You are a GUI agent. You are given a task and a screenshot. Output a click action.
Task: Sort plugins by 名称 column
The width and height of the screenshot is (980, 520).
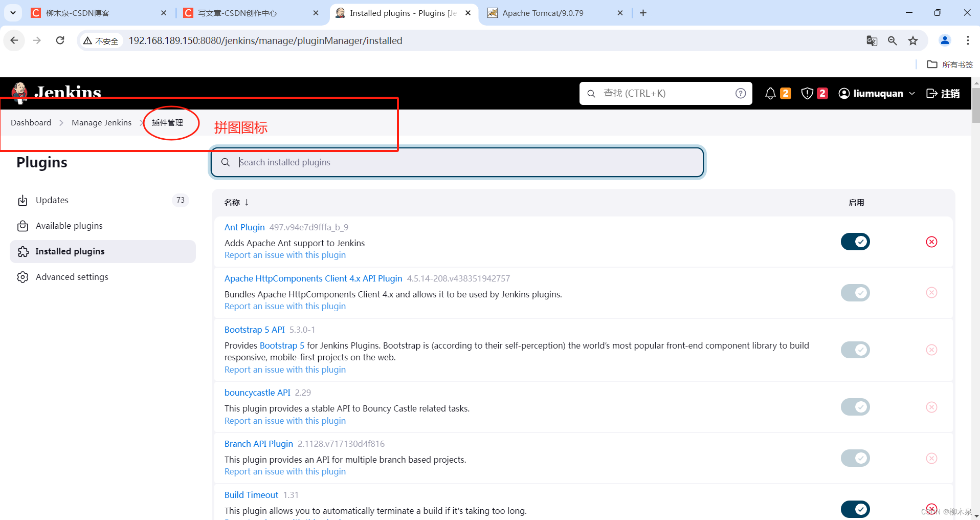[x=236, y=202]
